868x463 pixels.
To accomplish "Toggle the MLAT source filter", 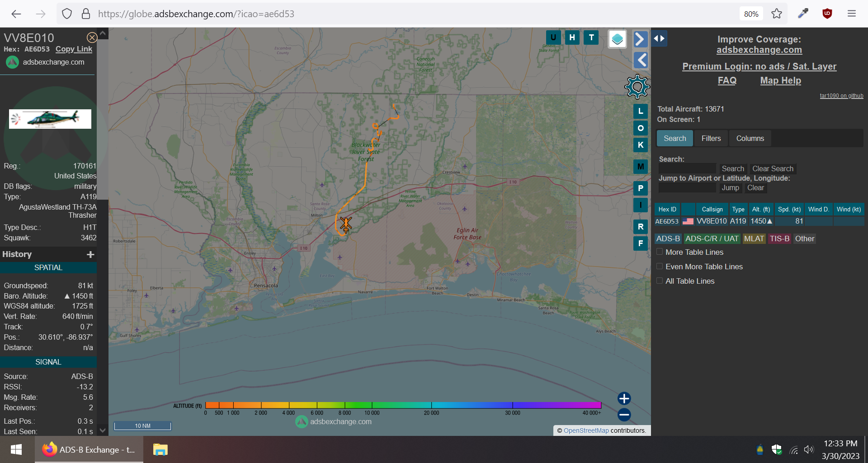I will tap(754, 239).
